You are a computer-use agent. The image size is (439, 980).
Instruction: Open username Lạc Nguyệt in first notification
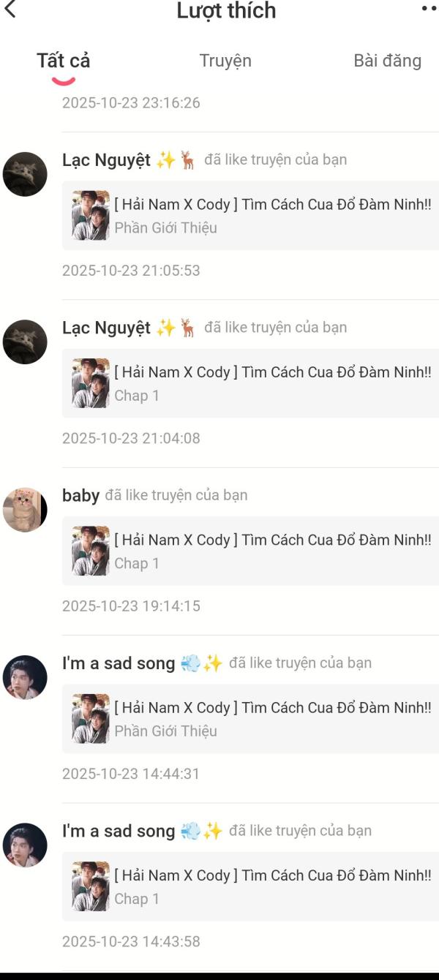click(106, 160)
